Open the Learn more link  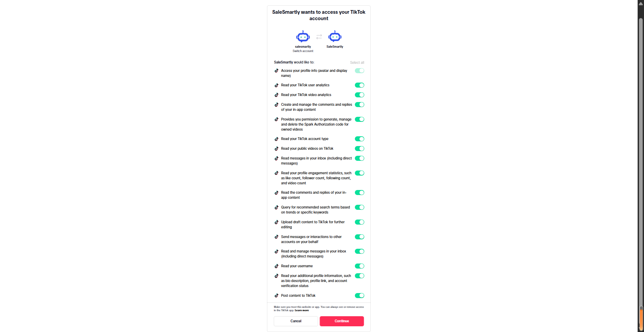tap(302, 311)
